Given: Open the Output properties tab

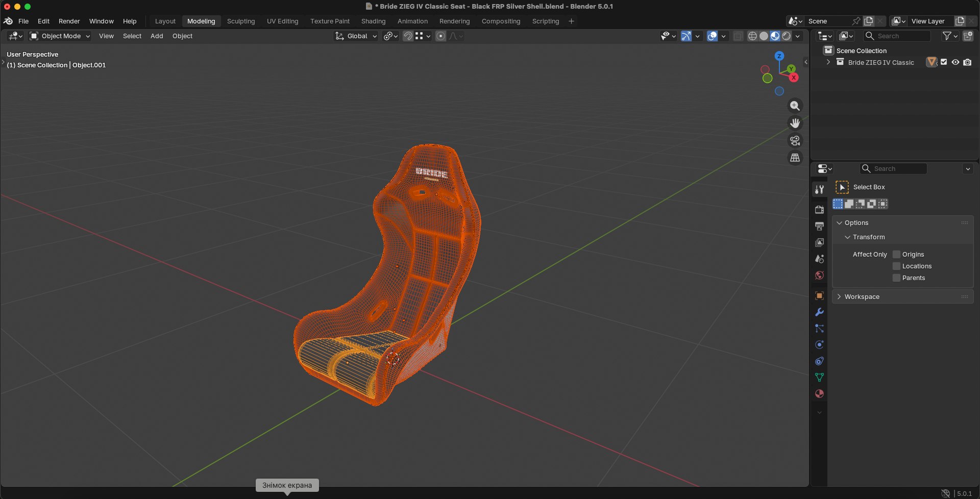Looking at the screenshot, I should [819, 226].
